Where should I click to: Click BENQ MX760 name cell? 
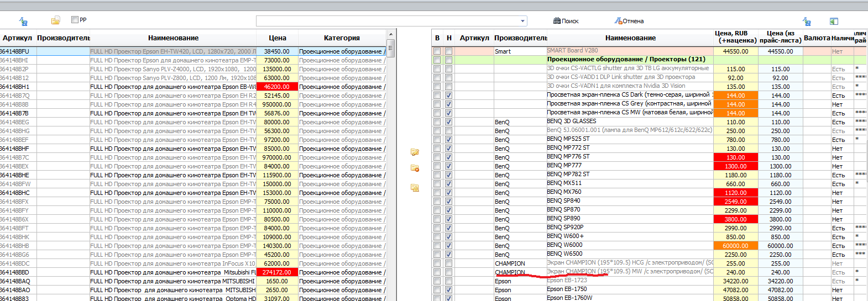630,192
